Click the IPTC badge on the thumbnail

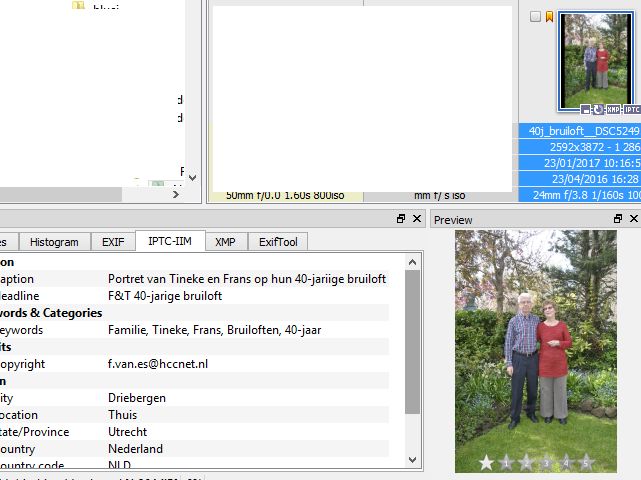pos(632,109)
